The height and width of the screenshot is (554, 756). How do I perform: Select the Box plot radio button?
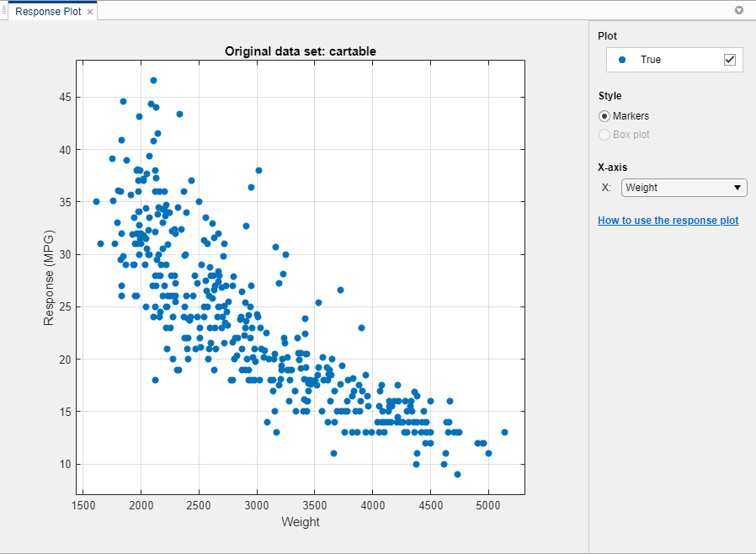tap(604, 135)
